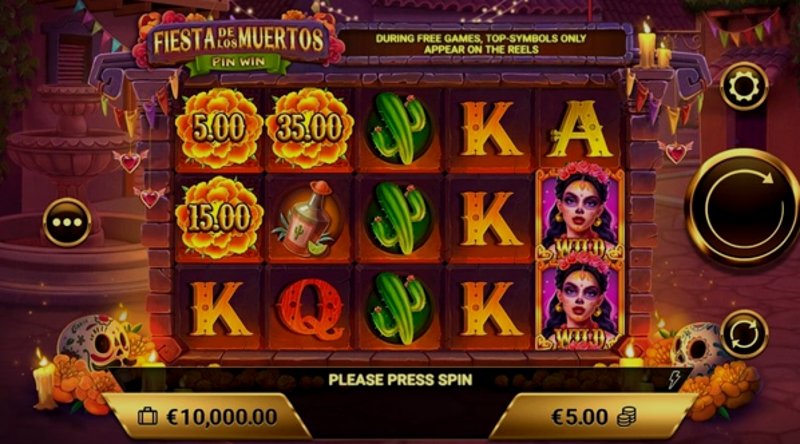Click the yellow A symbol
This screenshot has height=444, width=800.
pyautogui.click(x=579, y=129)
